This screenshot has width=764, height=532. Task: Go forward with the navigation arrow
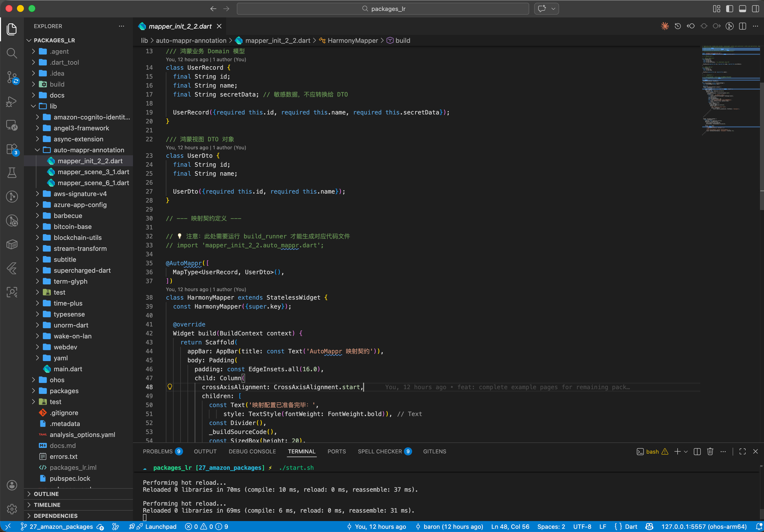226,9
